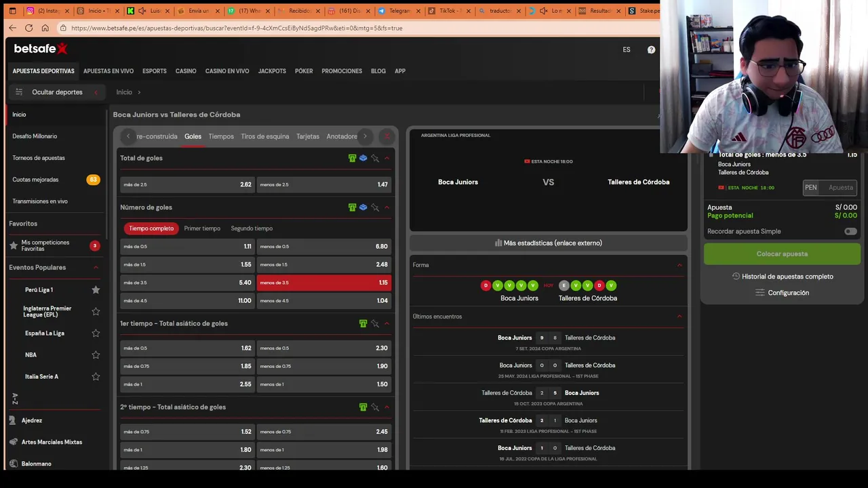Viewport: 868px width, 488px height.
Task: Click the statistics bar-chart icon
Action: pos(498,243)
